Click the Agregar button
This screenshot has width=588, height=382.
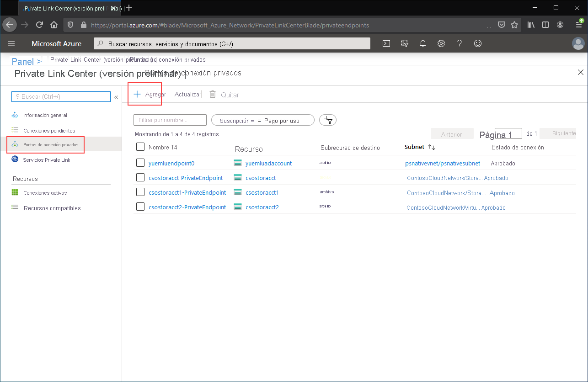click(x=150, y=94)
